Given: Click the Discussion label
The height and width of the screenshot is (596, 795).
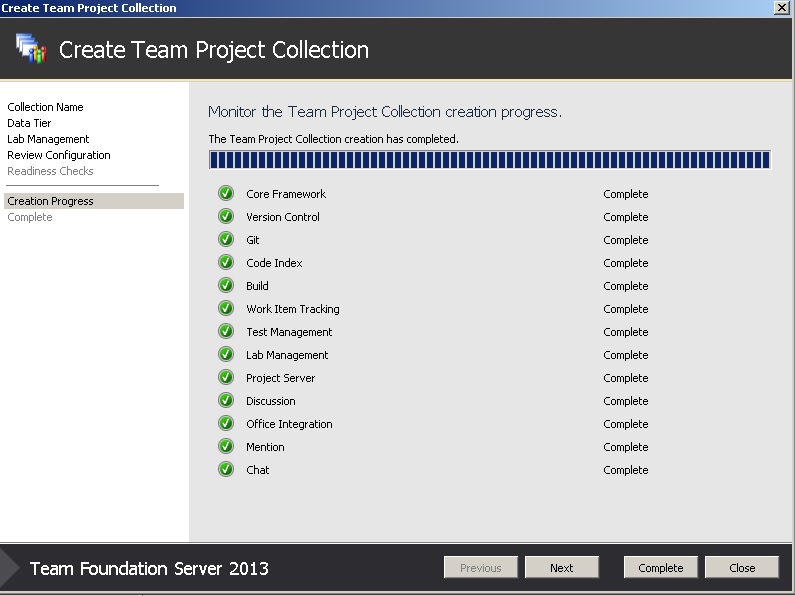Looking at the screenshot, I should pyautogui.click(x=271, y=401).
